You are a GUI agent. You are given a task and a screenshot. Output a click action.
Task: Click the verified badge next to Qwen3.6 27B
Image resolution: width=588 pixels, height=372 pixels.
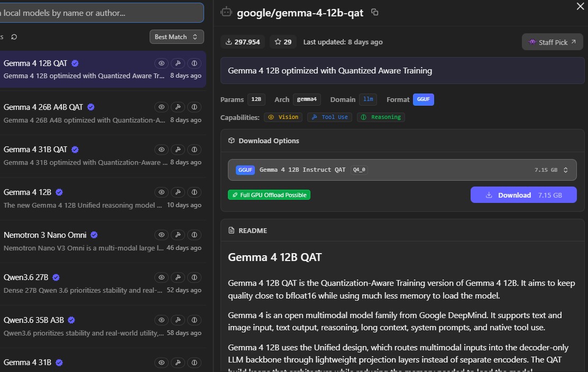coord(56,277)
